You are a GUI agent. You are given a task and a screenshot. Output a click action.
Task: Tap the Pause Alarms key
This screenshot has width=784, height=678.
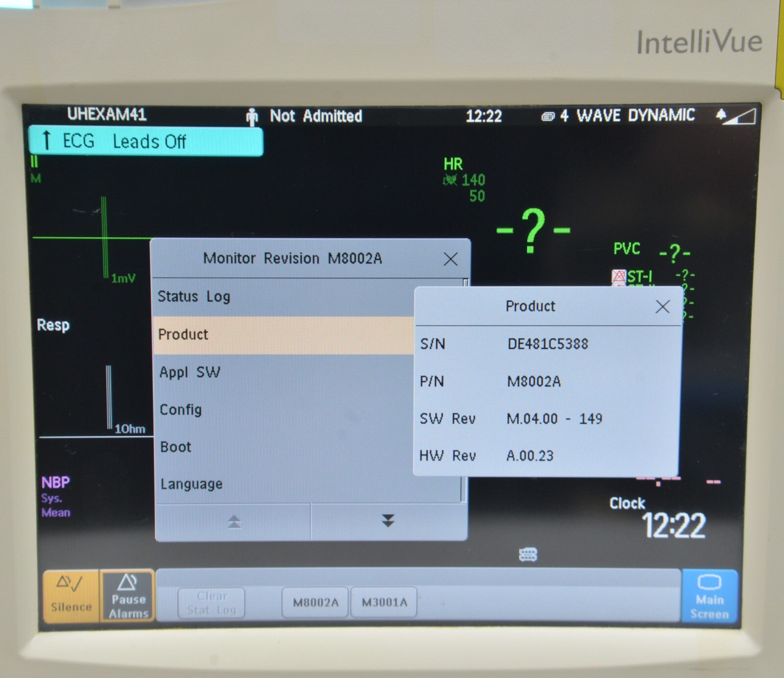click(128, 596)
